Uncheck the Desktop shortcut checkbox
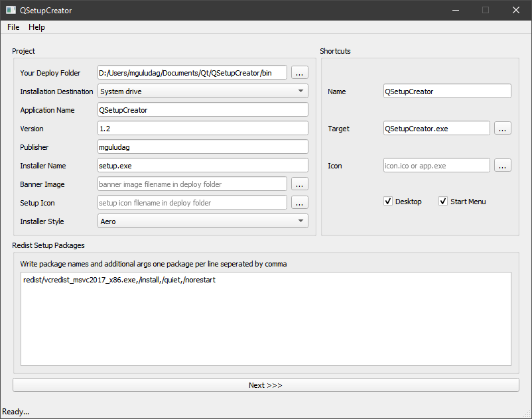The width and height of the screenshot is (532, 419). [x=388, y=201]
